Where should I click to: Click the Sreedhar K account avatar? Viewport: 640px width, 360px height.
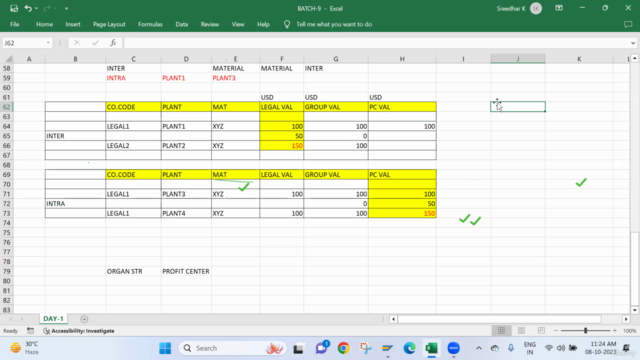point(536,9)
